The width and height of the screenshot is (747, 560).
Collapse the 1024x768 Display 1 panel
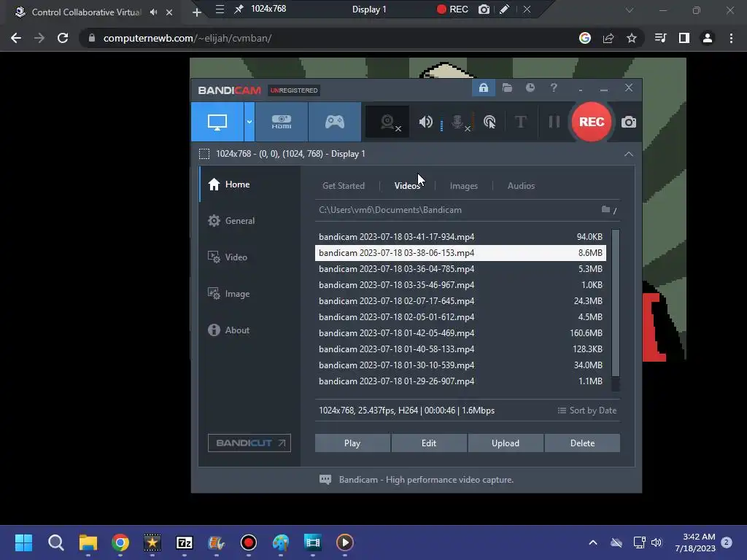pyautogui.click(x=628, y=154)
